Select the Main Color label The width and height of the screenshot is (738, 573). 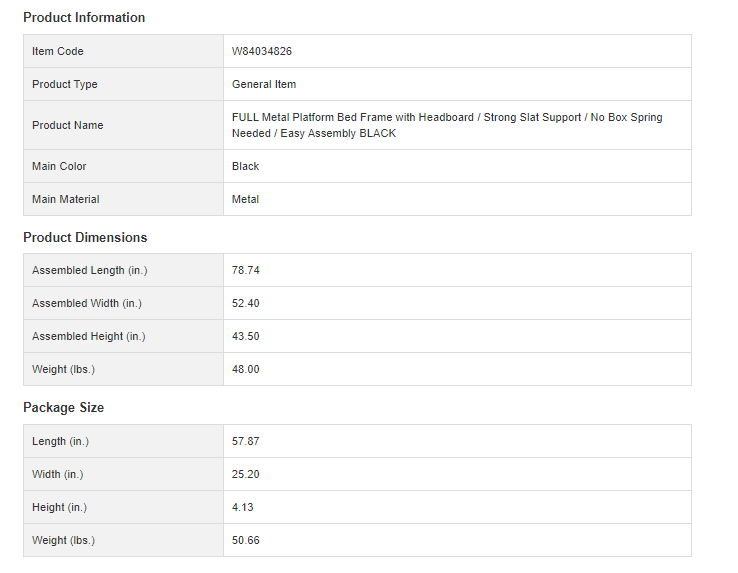coord(59,166)
